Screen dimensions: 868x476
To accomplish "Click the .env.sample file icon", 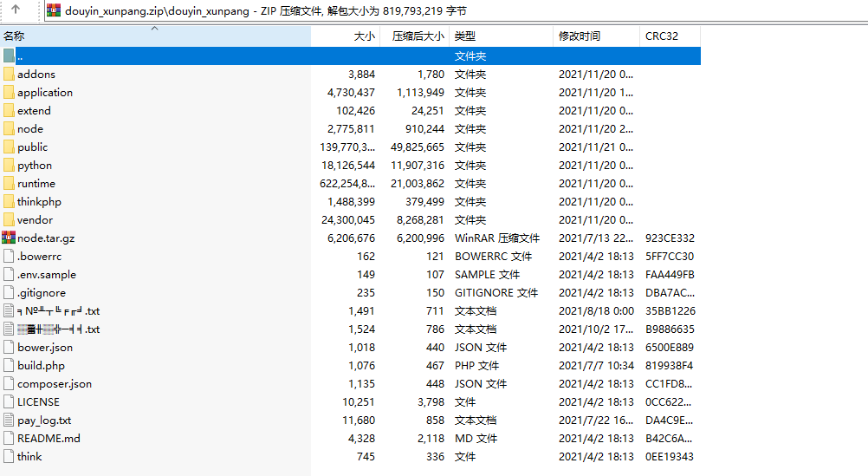I will click(9, 274).
